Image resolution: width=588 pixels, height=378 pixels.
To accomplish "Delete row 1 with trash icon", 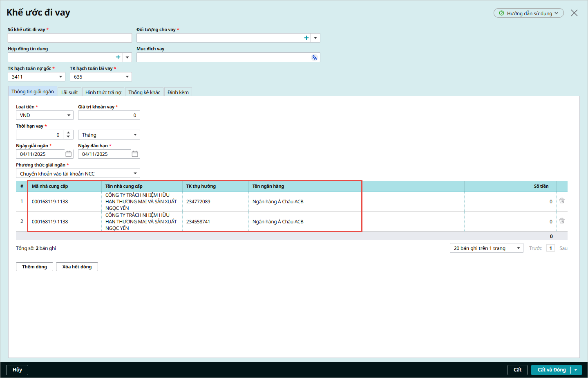I will pos(562,201).
